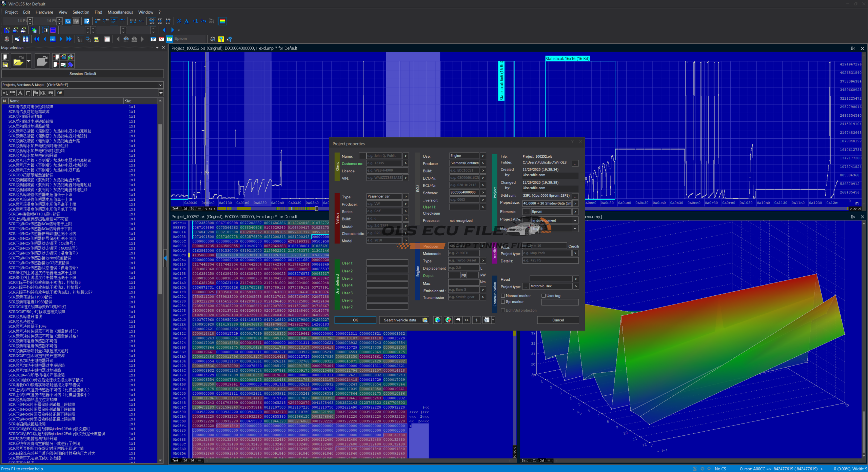Check the User tag checkbox
This screenshot has height=472, width=868.
(x=544, y=296)
